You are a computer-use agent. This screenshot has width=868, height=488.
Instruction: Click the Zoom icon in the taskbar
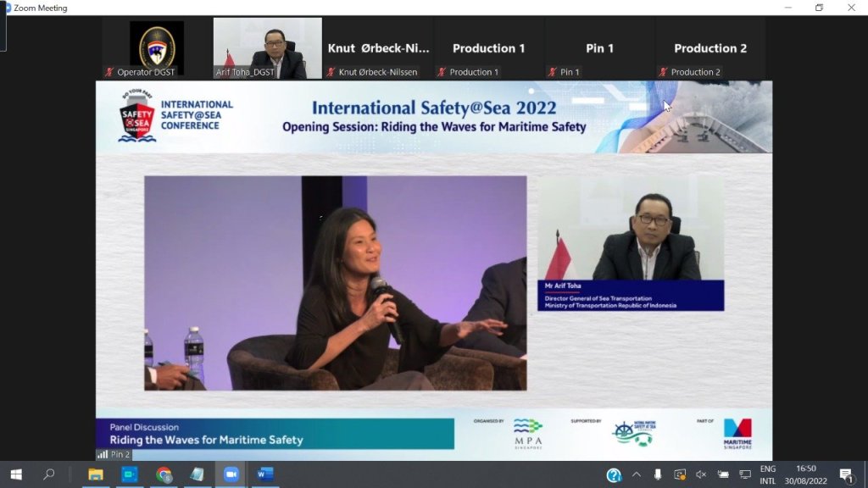[x=231, y=474]
